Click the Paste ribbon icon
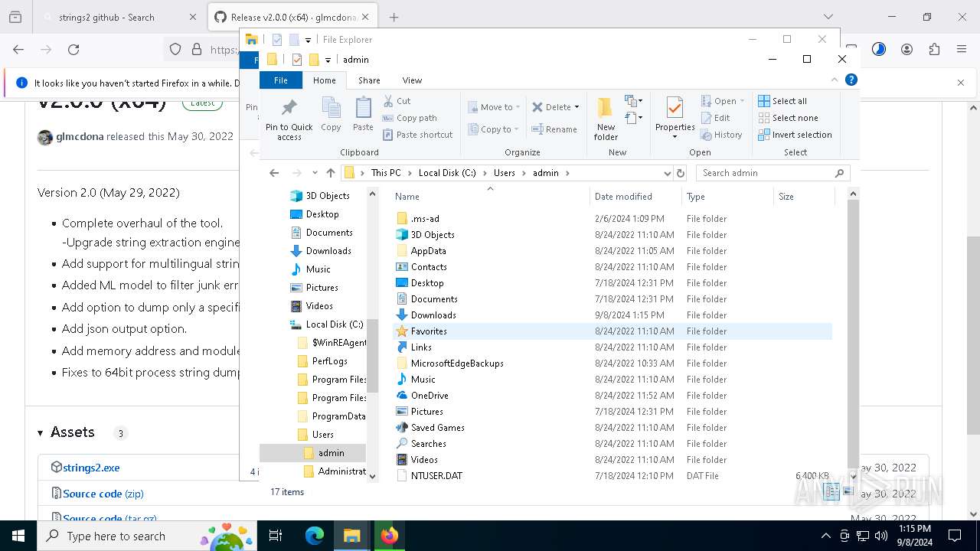The width and height of the screenshot is (980, 551). (363, 115)
